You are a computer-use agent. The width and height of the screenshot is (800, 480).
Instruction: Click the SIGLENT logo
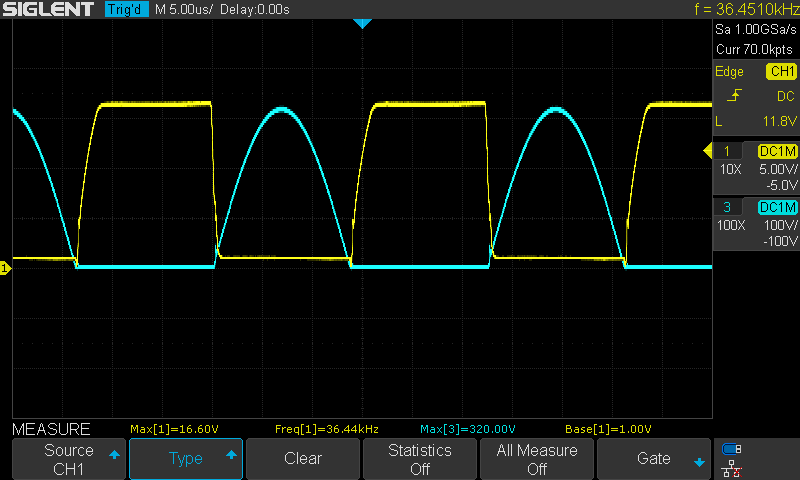[48, 9]
